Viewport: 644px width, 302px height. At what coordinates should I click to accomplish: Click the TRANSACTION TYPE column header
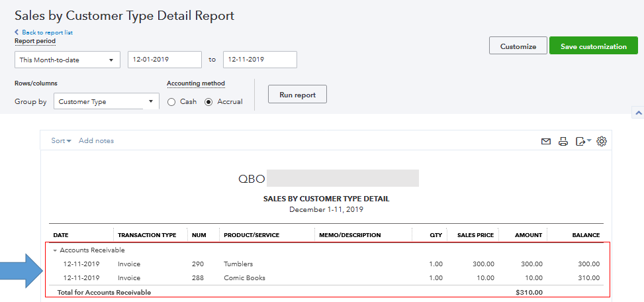pos(147,235)
